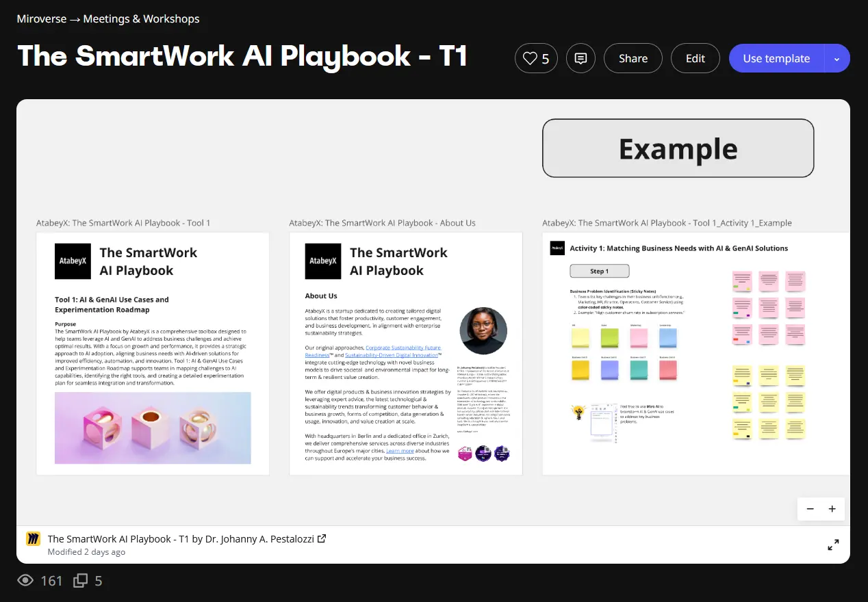Click the Use template button

click(x=776, y=58)
